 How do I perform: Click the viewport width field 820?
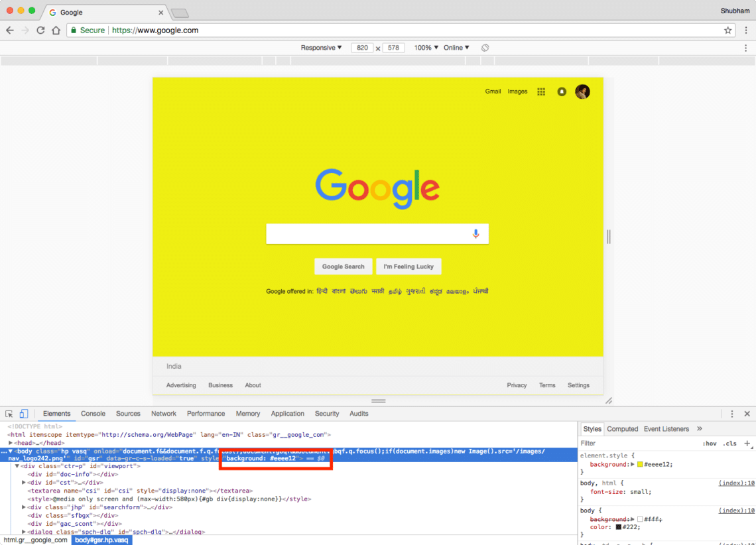click(362, 48)
